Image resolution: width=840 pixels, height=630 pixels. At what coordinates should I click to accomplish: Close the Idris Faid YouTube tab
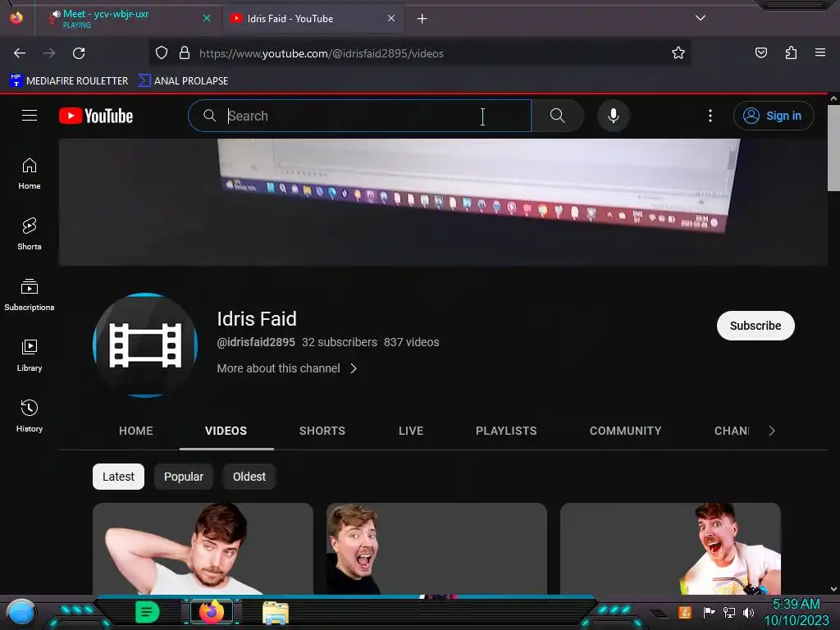click(x=391, y=18)
